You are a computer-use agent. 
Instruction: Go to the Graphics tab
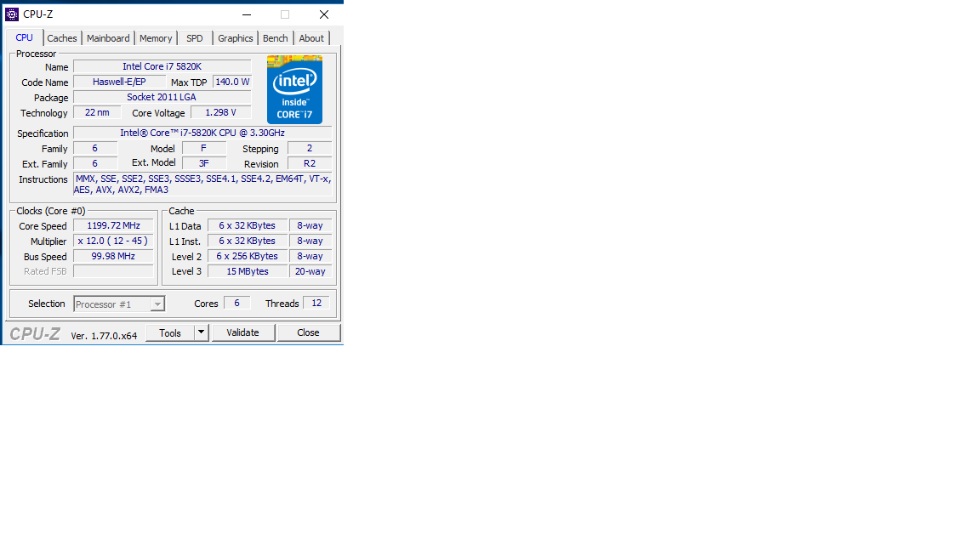[x=235, y=38]
